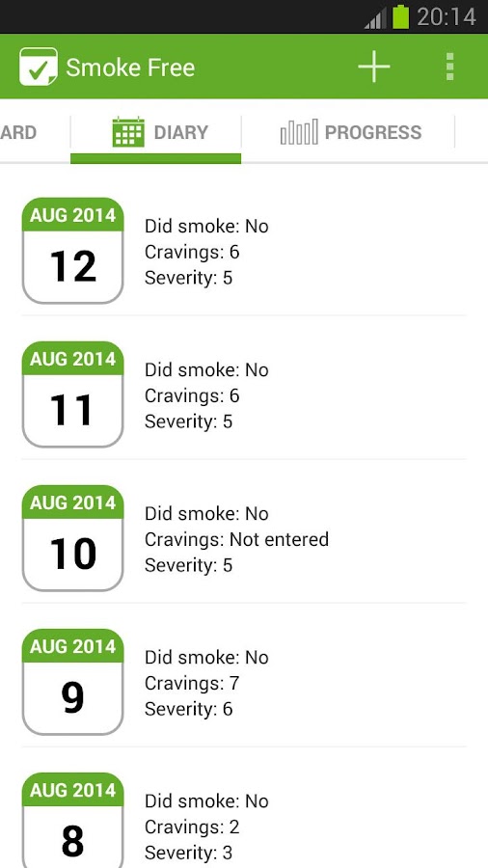
Task: Click the Progress bar chart icon
Action: point(299,132)
